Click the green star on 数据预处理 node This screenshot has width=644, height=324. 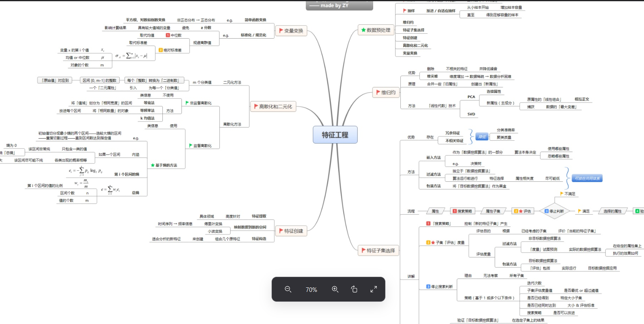point(363,30)
